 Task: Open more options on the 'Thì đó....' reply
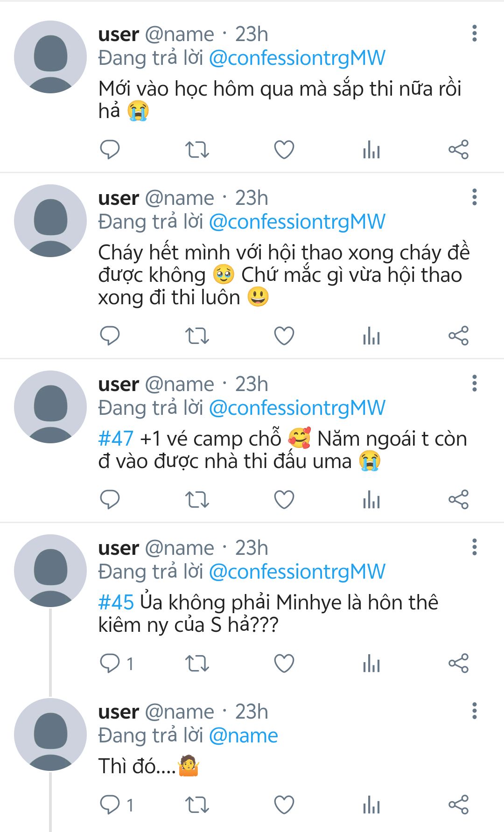pos(475,711)
